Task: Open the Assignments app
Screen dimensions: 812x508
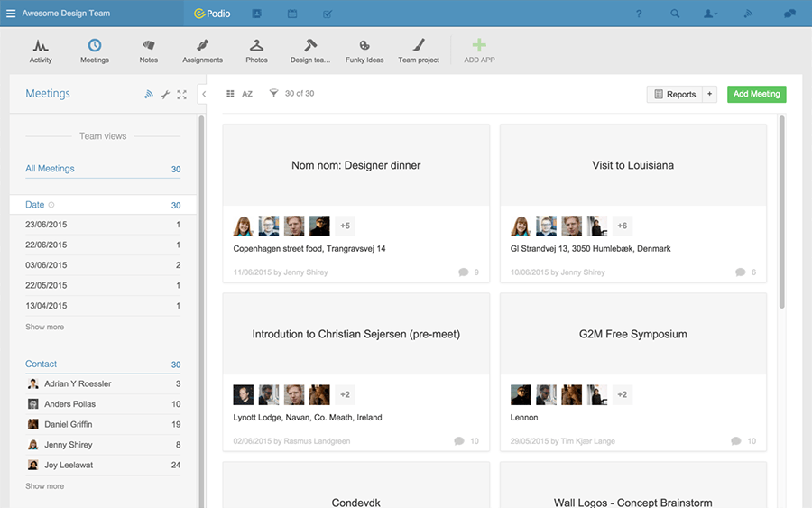Action: tap(202, 51)
